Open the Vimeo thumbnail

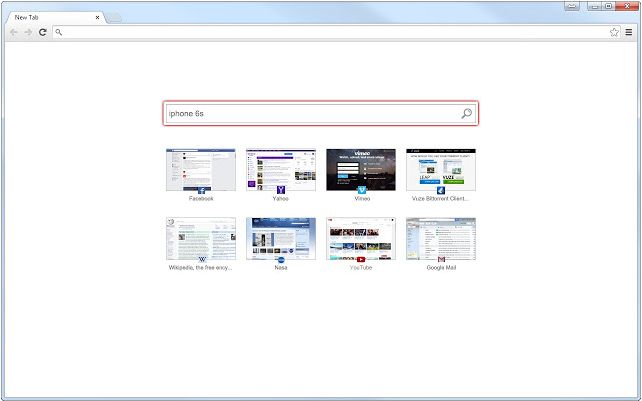click(361, 170)
